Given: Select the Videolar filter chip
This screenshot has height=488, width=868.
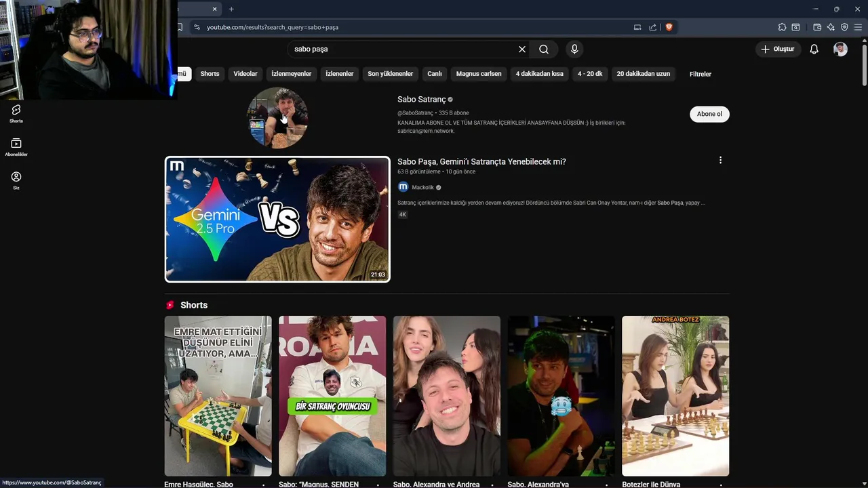Looking at the screenshot, I should click(245, 74).
